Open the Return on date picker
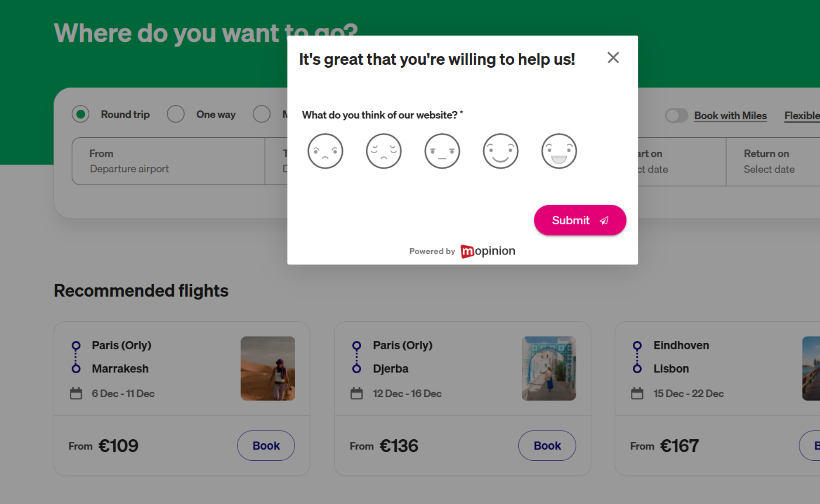Image resolution: width=820 pixels, height=504 pixels. (772, 162)
